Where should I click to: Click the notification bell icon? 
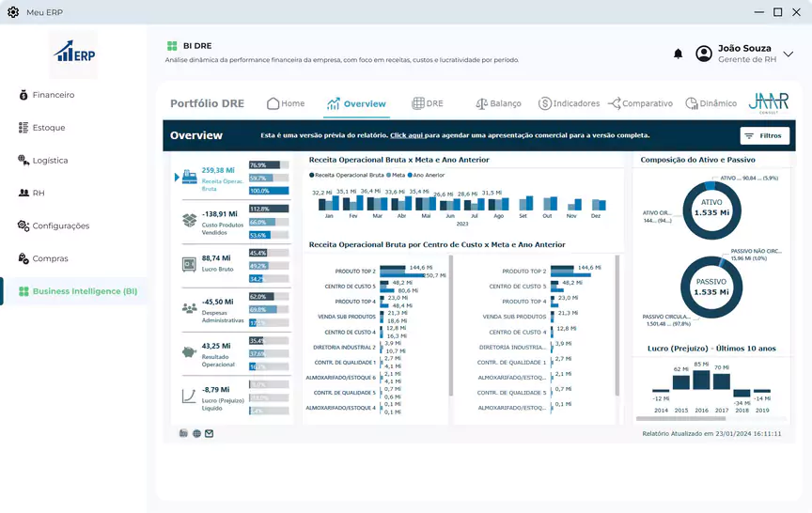[678, 54]
